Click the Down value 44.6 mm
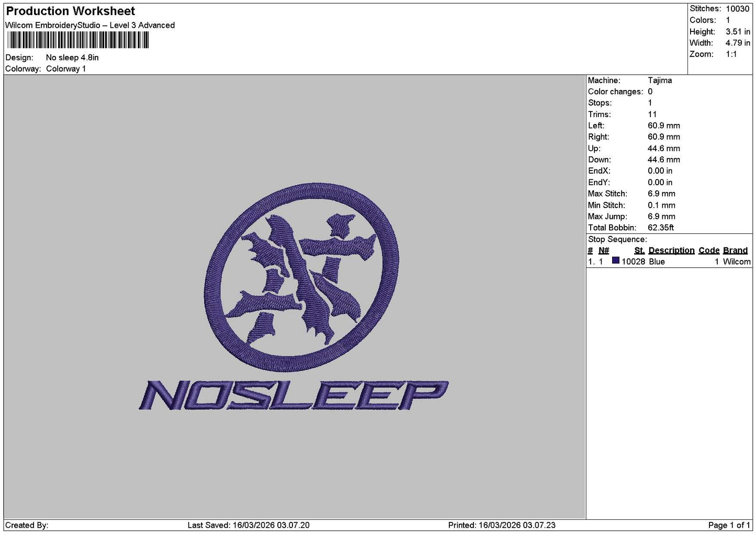Screen dimensions: 756x534 tap(664, 160)
